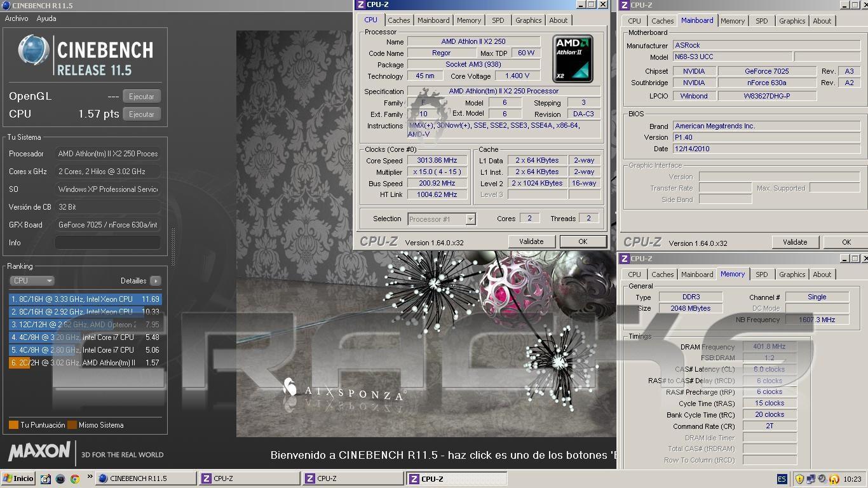
Task: Switch to Memory tab in the CPU tab window
Action: tap(469, 20)
